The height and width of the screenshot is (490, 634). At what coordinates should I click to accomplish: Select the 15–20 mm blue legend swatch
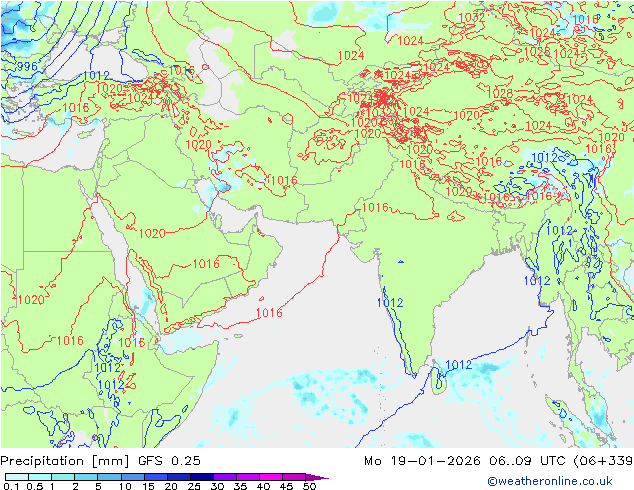pos(156,477)
